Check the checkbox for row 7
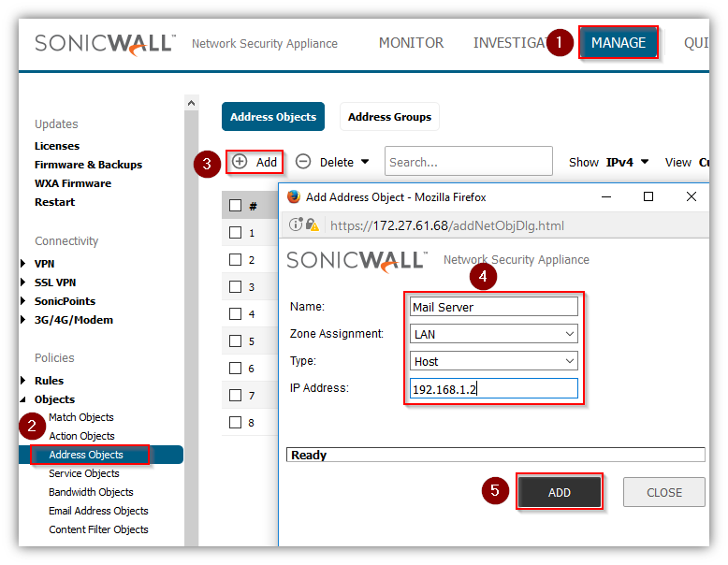 [236, 395]
